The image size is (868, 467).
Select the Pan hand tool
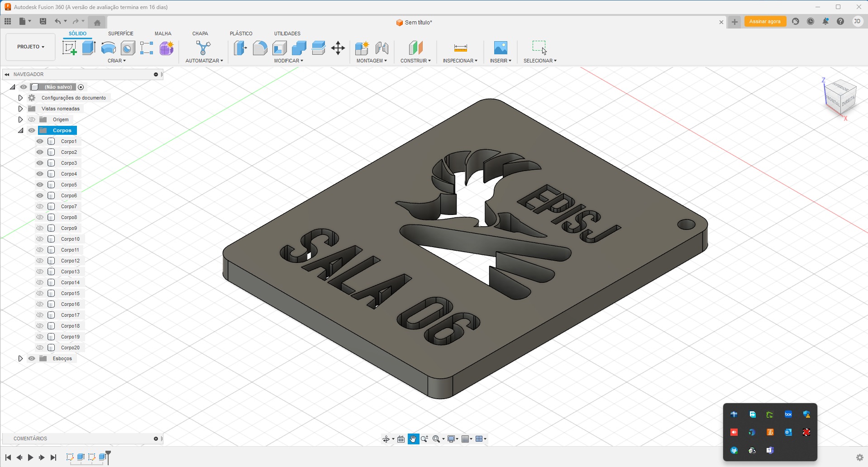coord(413,439)
